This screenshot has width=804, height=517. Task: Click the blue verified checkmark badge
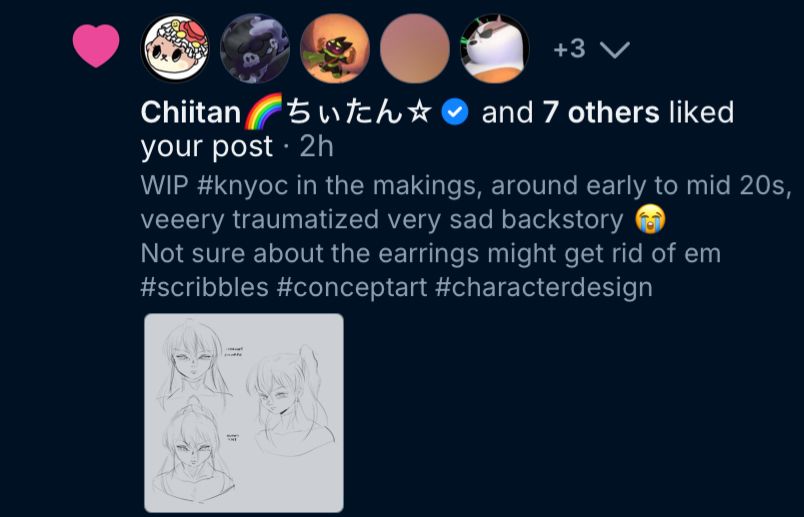(455, 112)
